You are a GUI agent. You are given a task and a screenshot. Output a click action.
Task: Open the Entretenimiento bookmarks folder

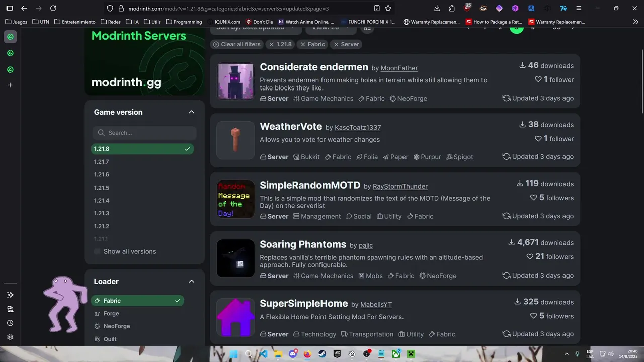pos(74,22)
